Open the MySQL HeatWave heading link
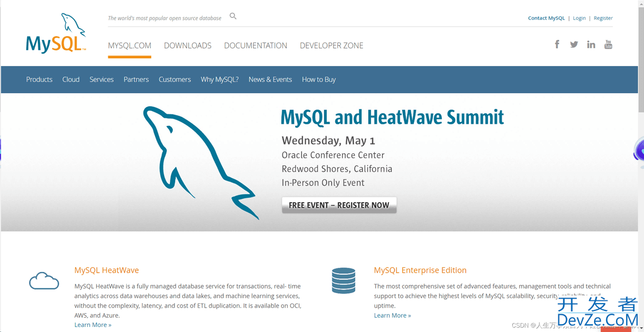Screen dimensions: 644x332 (106, 270)
